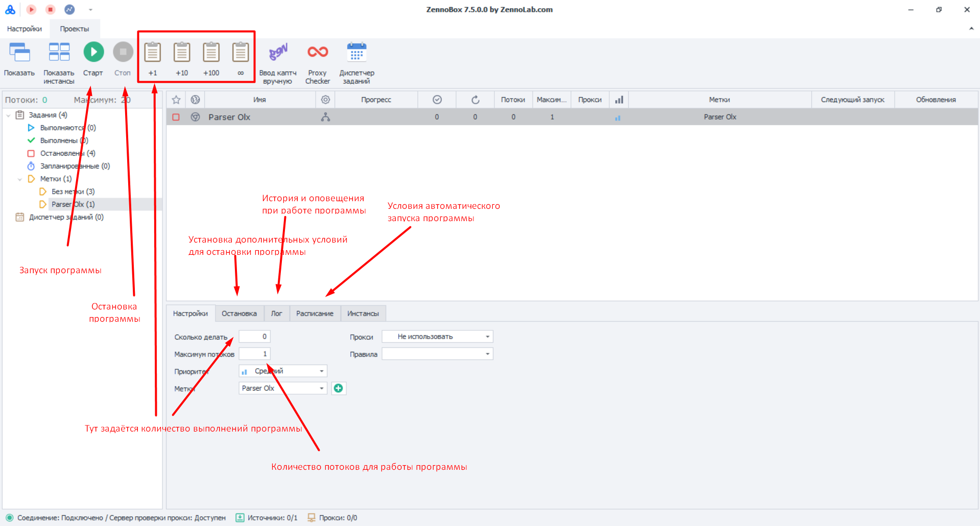Click the grey Стоп ribbon button

(123, 60)
